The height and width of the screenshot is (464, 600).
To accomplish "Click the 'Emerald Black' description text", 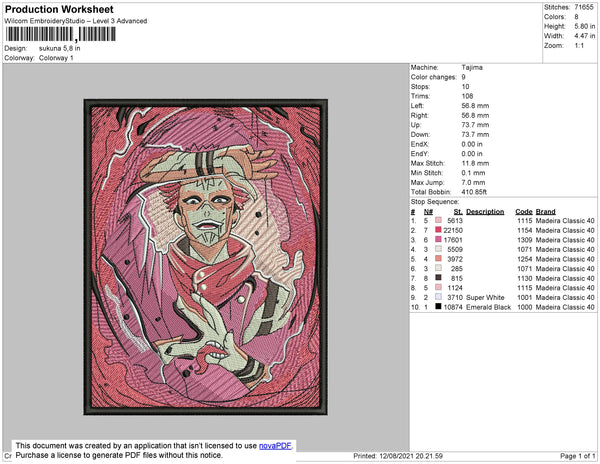I will coord(488,307).
